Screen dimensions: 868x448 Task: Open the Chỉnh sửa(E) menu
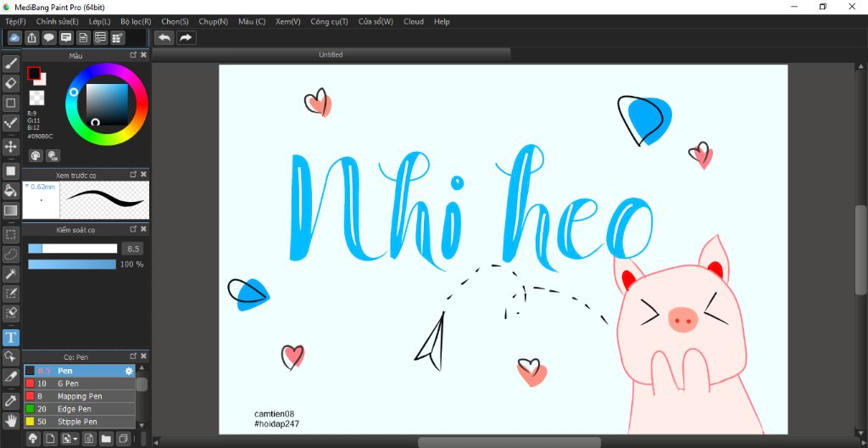[58, 21]
